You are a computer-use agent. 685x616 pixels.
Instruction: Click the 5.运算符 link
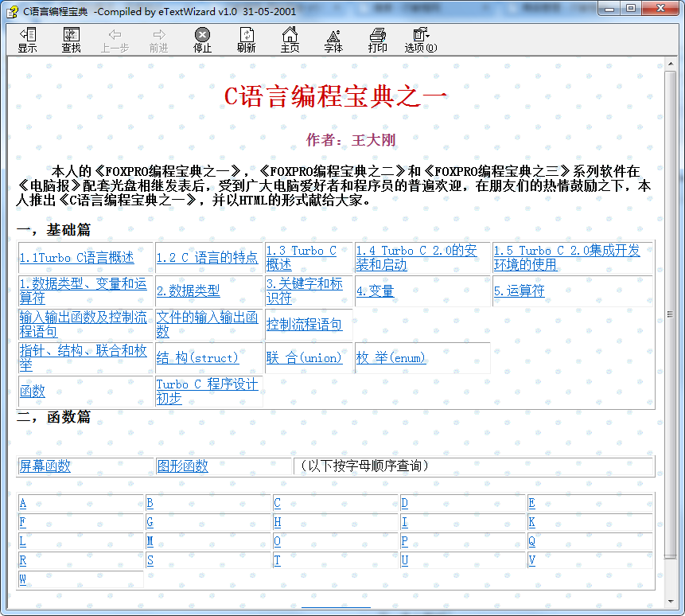coord(520,291)
